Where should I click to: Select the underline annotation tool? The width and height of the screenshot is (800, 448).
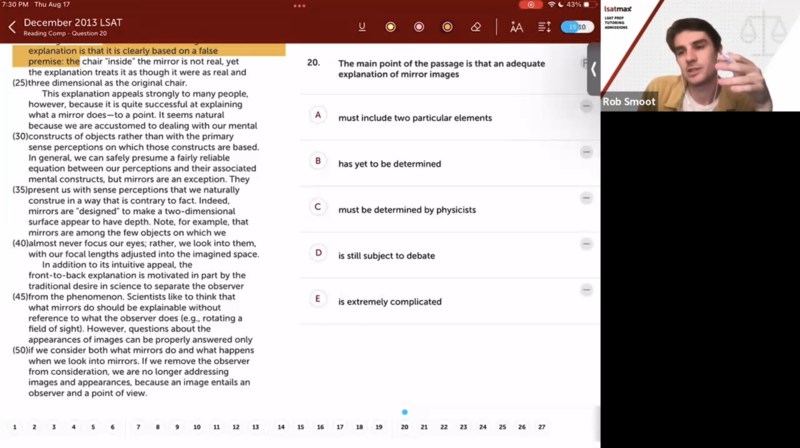[x=361, y=27]
